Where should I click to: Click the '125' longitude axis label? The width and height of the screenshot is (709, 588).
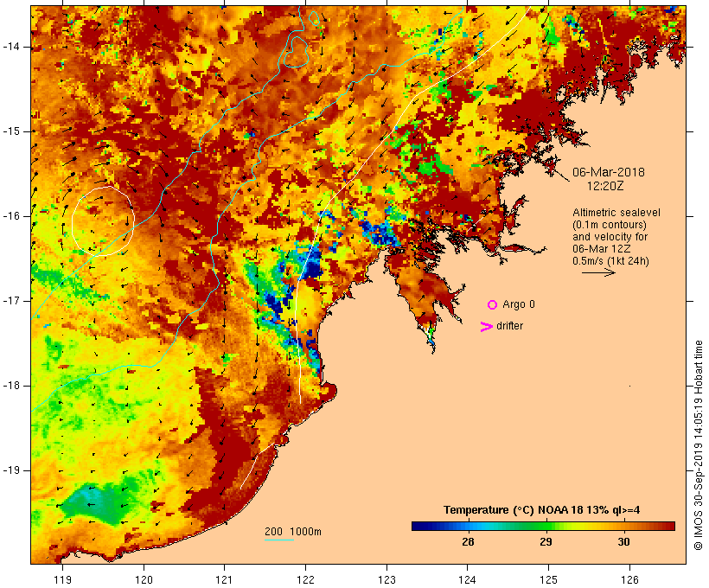tap(548, 579)
